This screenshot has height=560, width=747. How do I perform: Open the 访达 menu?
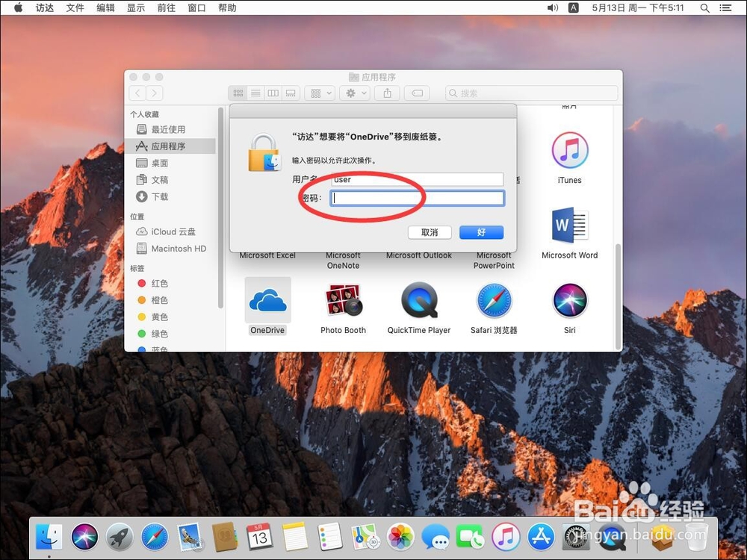tap(44, 7)
